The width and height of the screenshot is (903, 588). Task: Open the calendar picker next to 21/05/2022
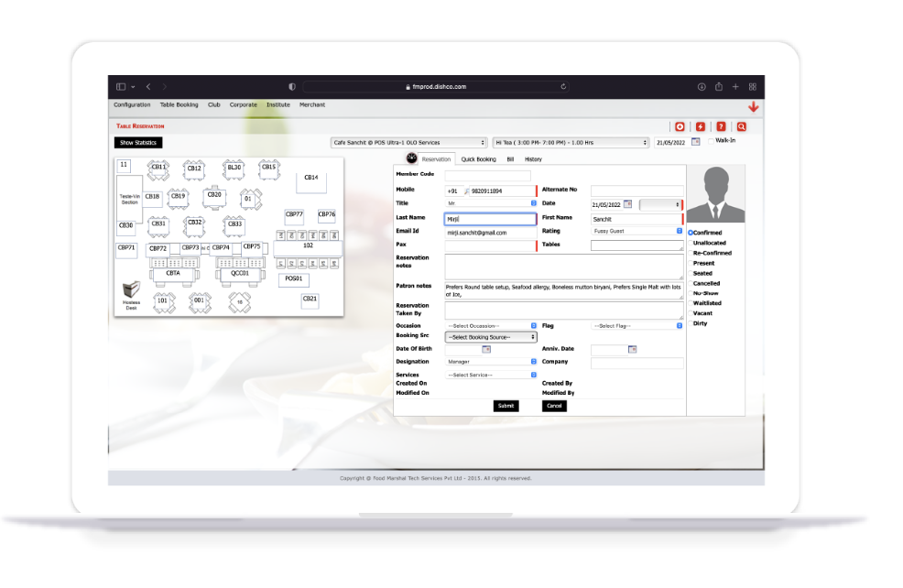[x=696, y=141]
